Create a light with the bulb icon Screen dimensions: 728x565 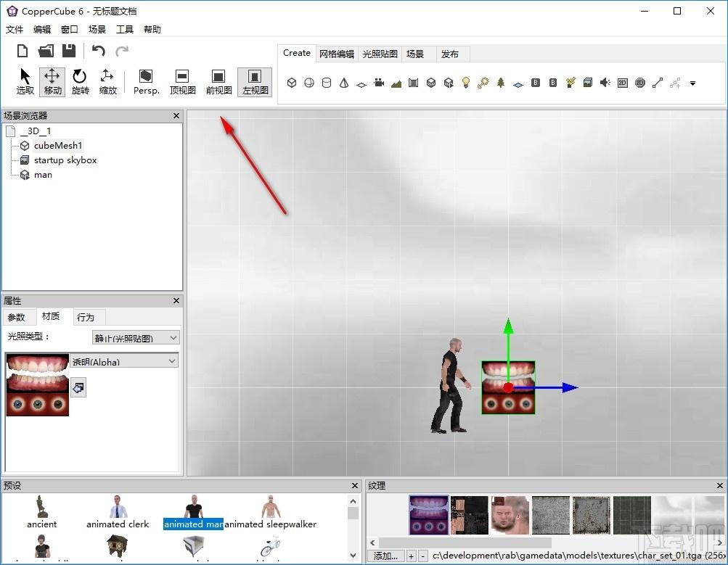(x=466, y=83)
